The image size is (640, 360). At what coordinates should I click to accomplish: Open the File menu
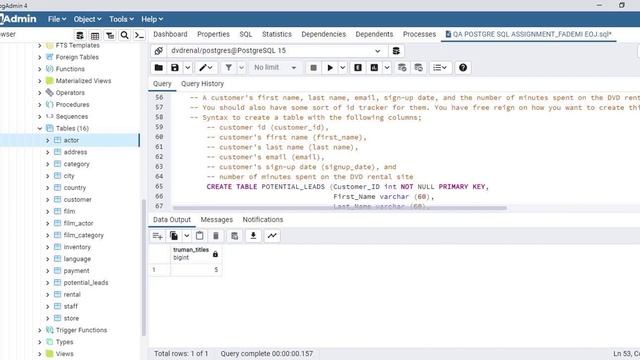[x=57, y=19]
